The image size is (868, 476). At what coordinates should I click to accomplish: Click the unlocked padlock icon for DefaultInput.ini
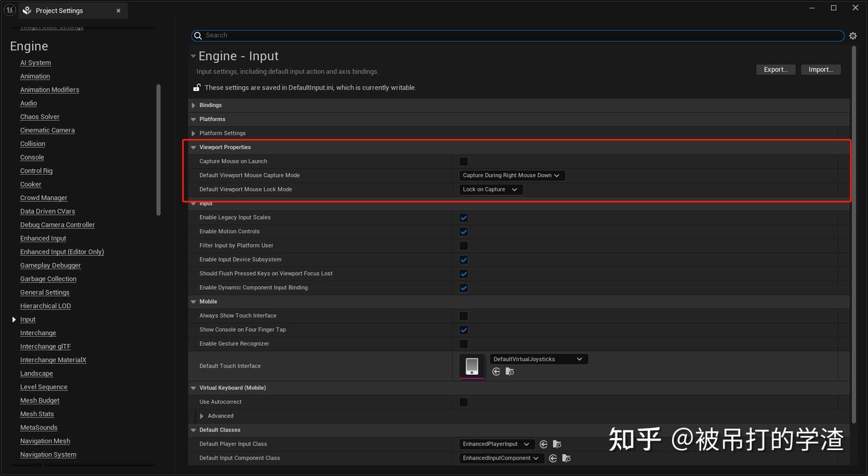[x=197, y=87]
